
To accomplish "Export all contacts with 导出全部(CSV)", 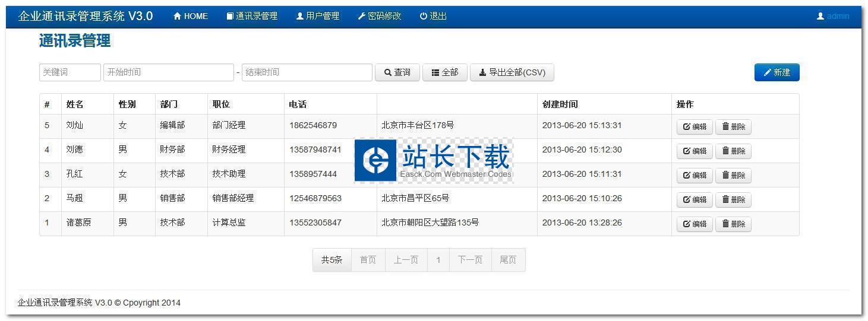I will (512, 72).
